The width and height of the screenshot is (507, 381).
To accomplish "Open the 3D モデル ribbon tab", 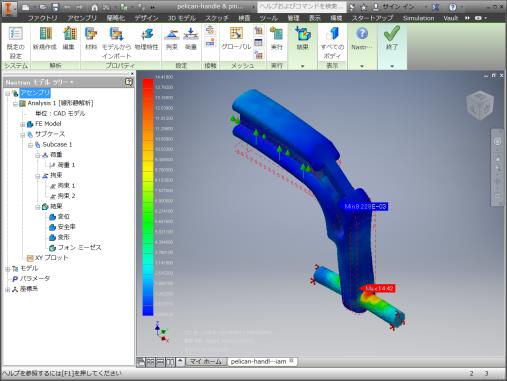I will pos(181,18).
